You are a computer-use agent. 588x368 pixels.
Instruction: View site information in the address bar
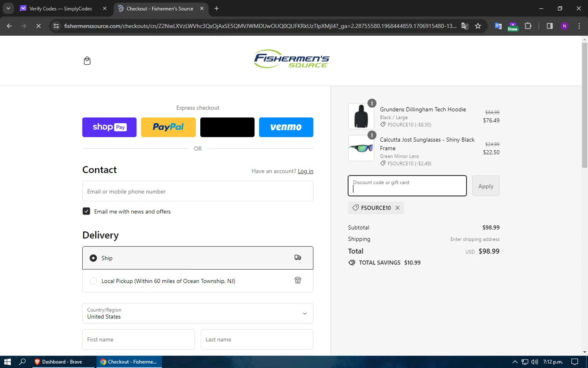(56, 26)
